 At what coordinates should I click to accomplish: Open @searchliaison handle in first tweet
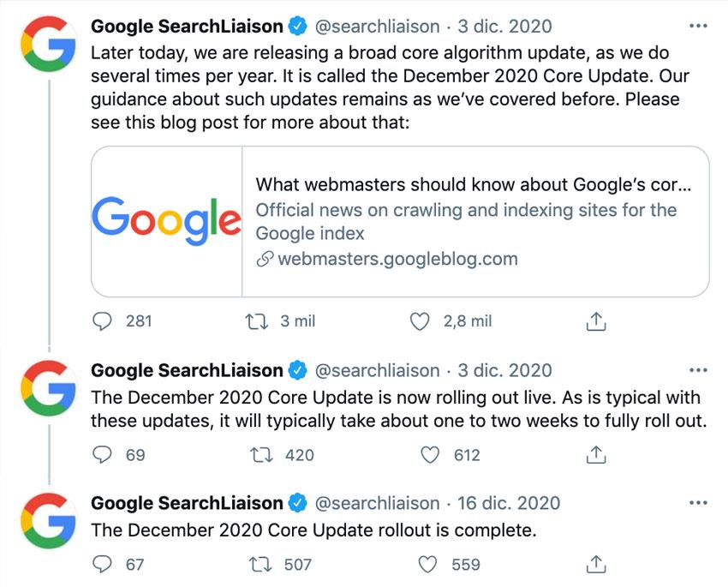[377, 27]
